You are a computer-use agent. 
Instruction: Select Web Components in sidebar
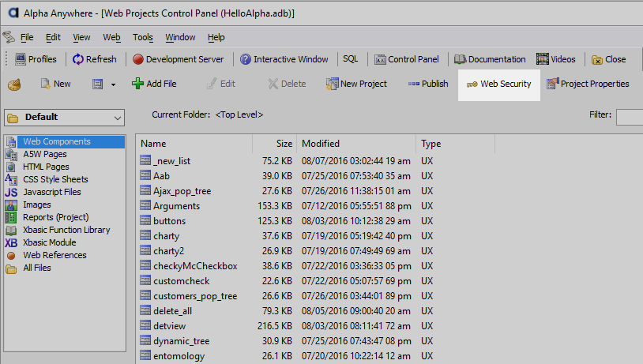(x=65, y=142)
